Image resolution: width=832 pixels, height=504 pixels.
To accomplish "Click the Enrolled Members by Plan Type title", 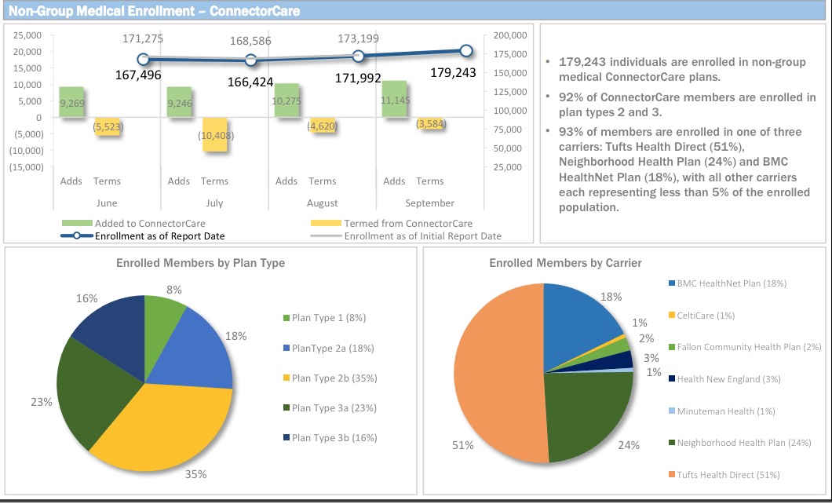I will tap(200, 263).
